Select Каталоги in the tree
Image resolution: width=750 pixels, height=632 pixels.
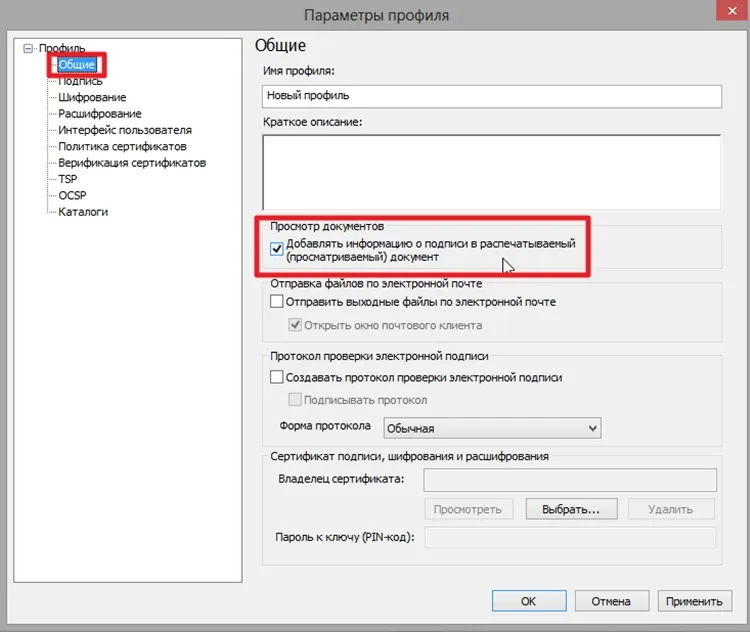(83, 211)
